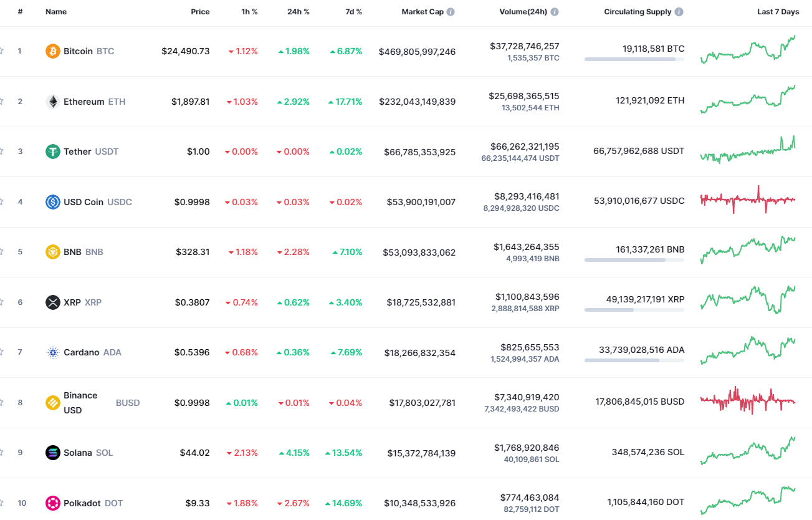This screenshot has height=520, width=812.
Task: Click the Tether USDT coin logo
Action: 52,151
